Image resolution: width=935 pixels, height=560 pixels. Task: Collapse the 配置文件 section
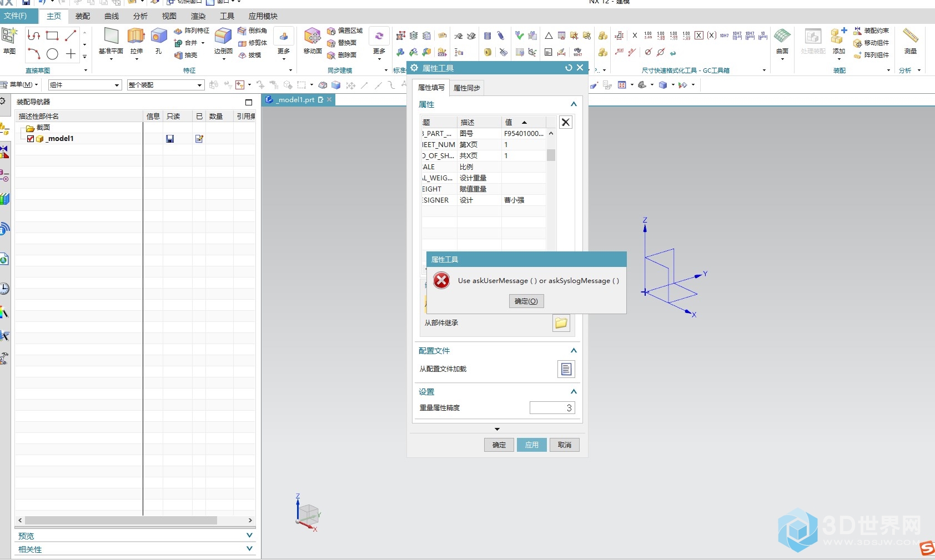(574, 351)
